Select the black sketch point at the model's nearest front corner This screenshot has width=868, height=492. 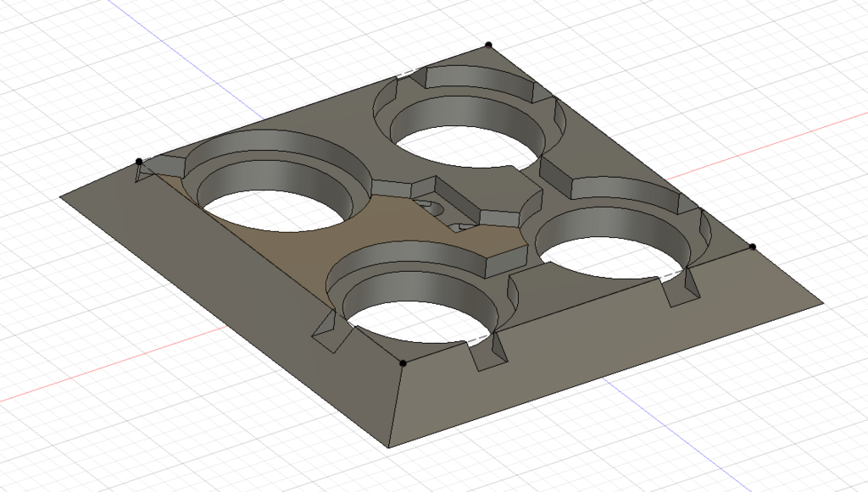(x=403, y=363)
